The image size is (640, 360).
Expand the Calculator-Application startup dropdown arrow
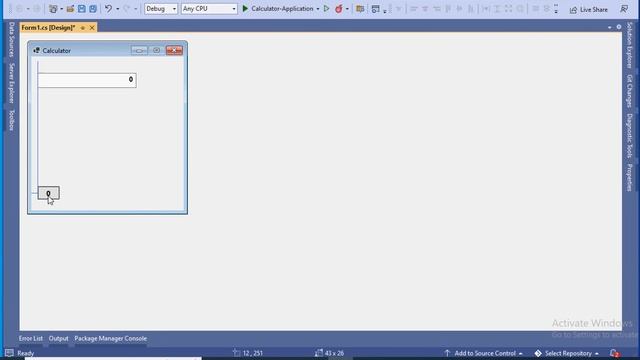coord(318,9)
